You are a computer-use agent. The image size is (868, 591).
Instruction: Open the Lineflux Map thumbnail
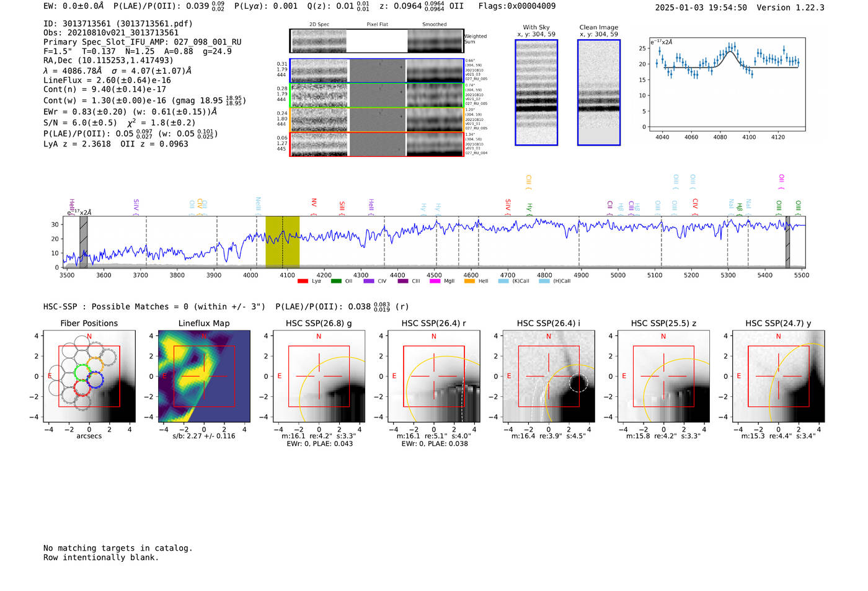pos(204,376)
